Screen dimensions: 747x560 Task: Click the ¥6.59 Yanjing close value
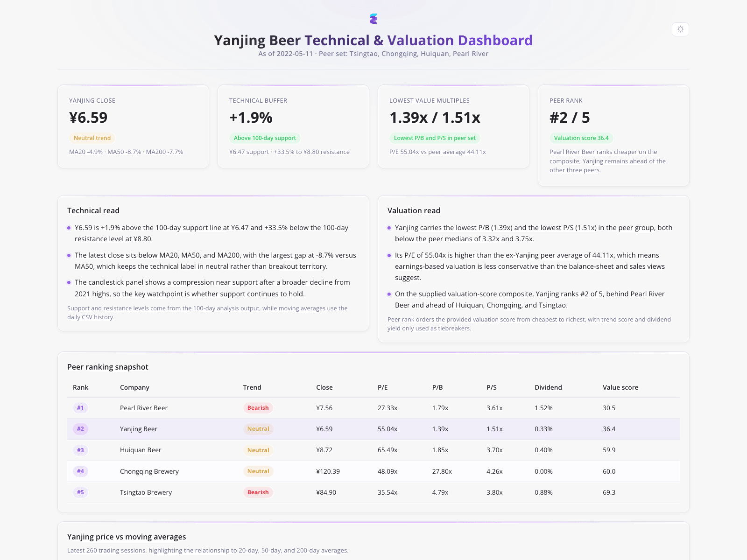[88, 118]
